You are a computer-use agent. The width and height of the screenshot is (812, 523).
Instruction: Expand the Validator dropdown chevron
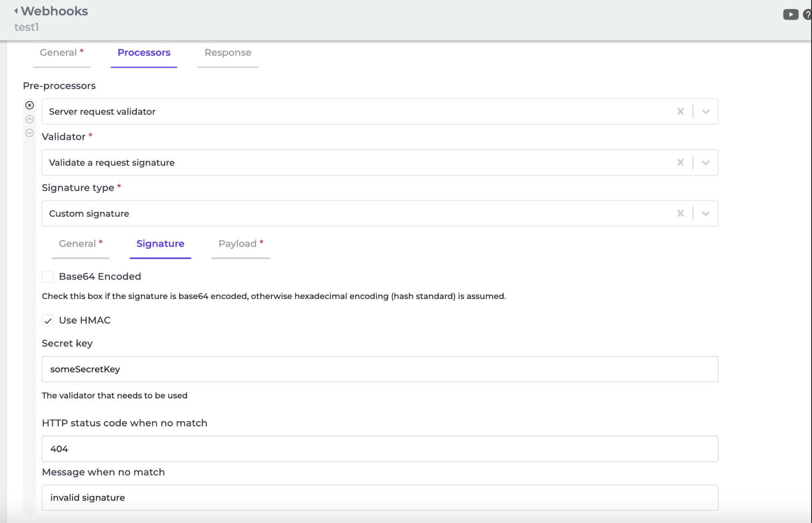coord(706,162)
